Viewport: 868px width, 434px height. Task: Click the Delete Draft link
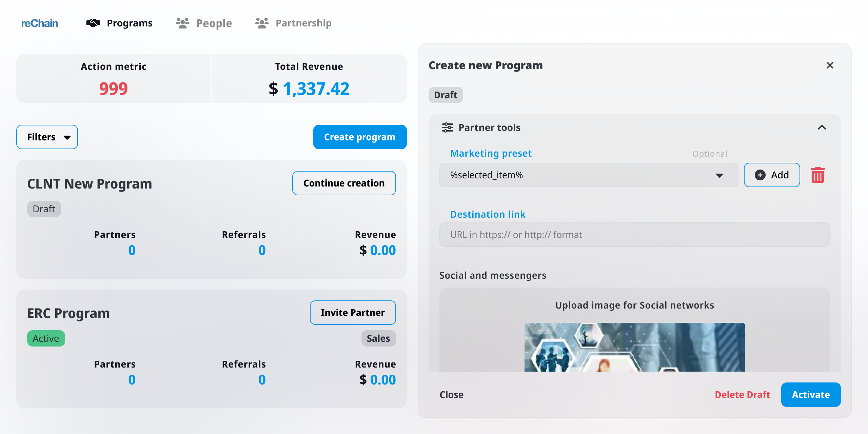742,395
